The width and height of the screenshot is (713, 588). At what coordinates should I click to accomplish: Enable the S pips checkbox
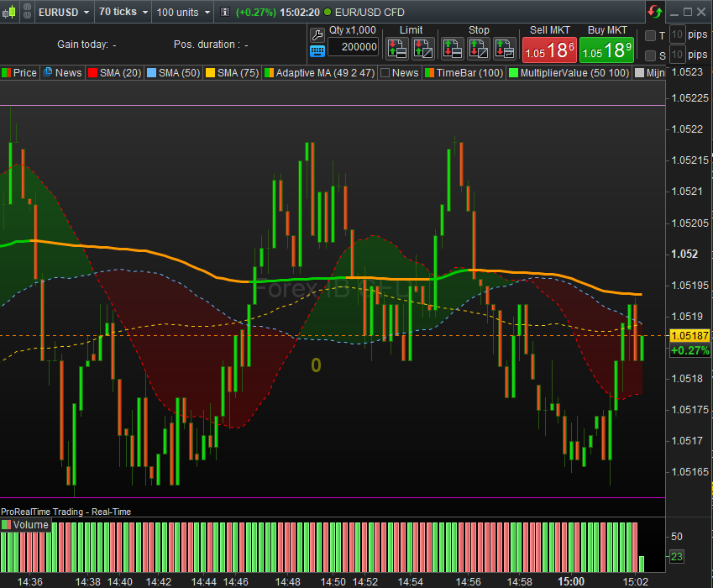pos(650,55)
